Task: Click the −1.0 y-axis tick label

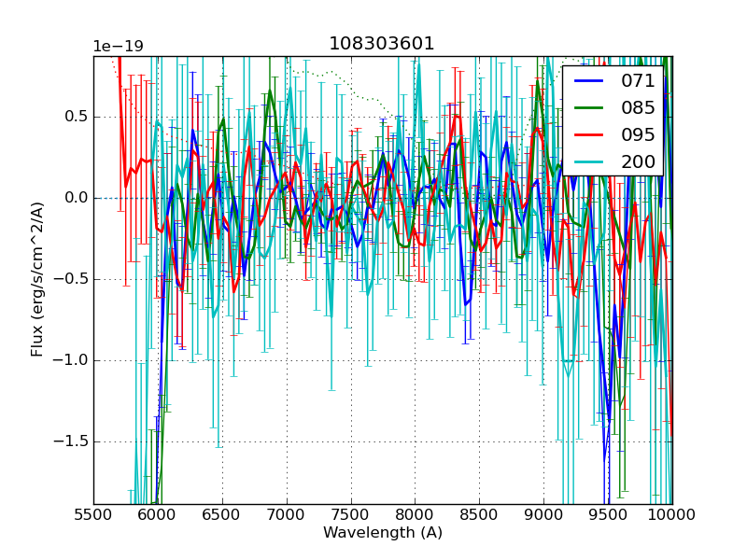Action: 70,360
